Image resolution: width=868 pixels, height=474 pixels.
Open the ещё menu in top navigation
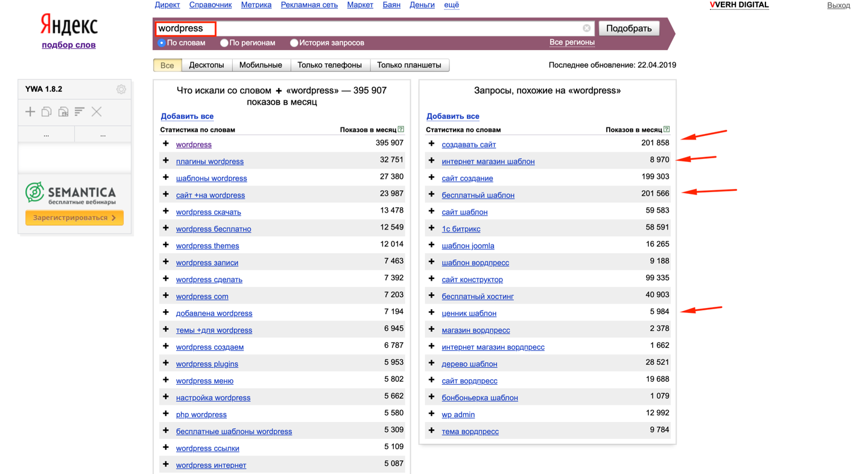tap(451, 5)
